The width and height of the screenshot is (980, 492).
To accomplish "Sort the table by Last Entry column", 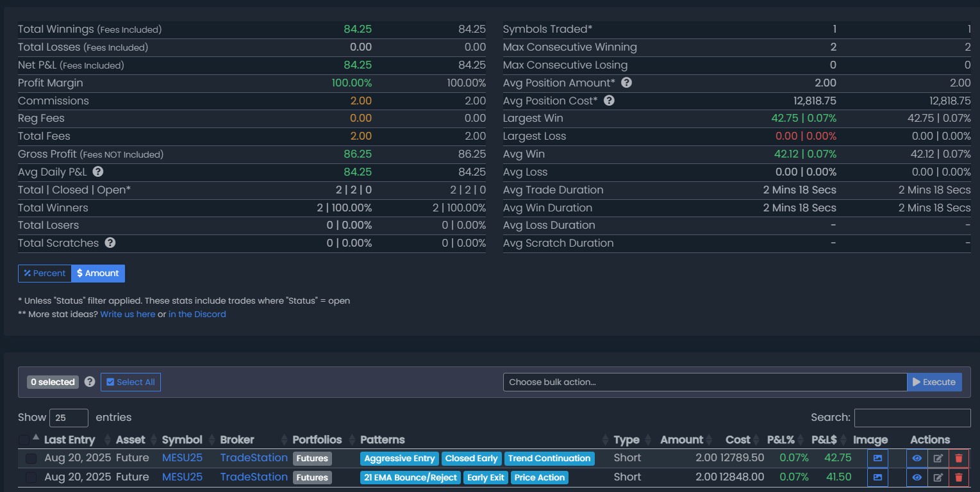I will [x=69, y=439].
